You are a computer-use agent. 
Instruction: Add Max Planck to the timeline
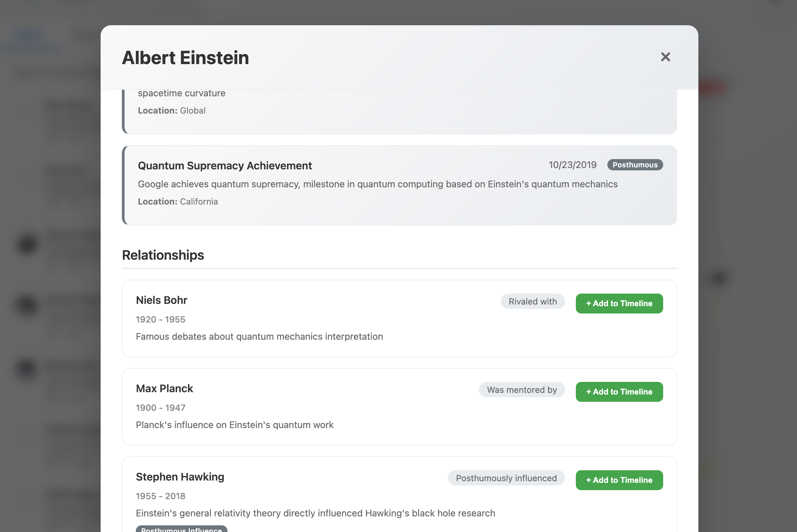(x=619, y=392)
